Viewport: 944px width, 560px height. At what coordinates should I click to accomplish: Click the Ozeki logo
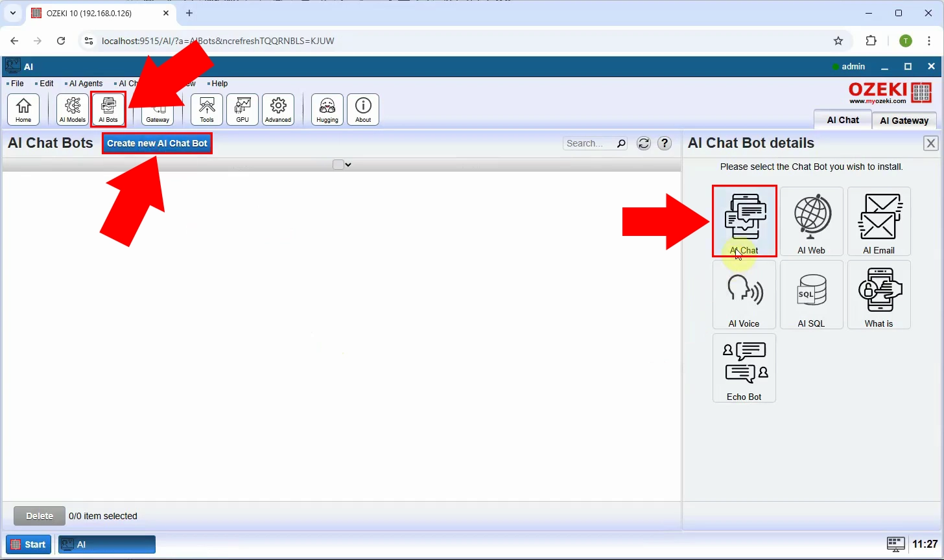click(890, 93)
